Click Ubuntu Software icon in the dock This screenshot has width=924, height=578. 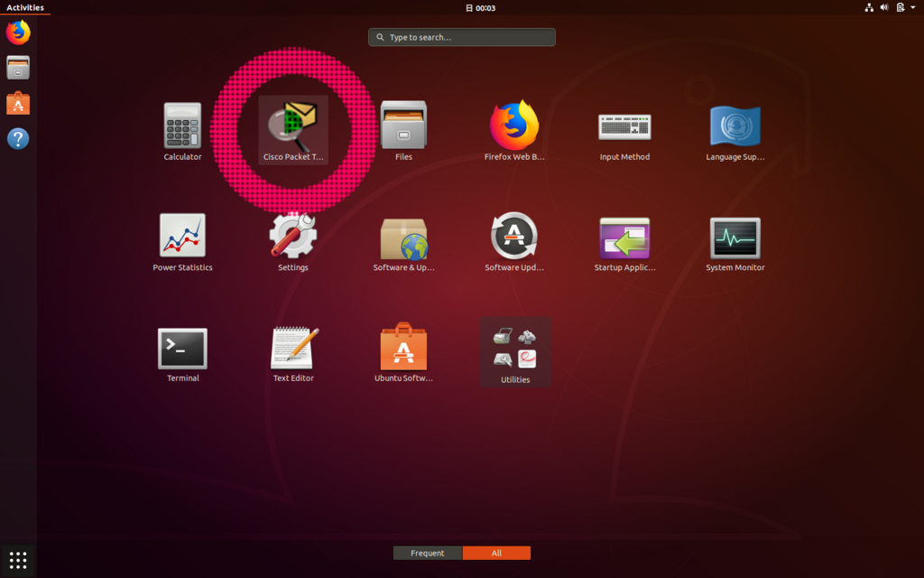(18, 103)
